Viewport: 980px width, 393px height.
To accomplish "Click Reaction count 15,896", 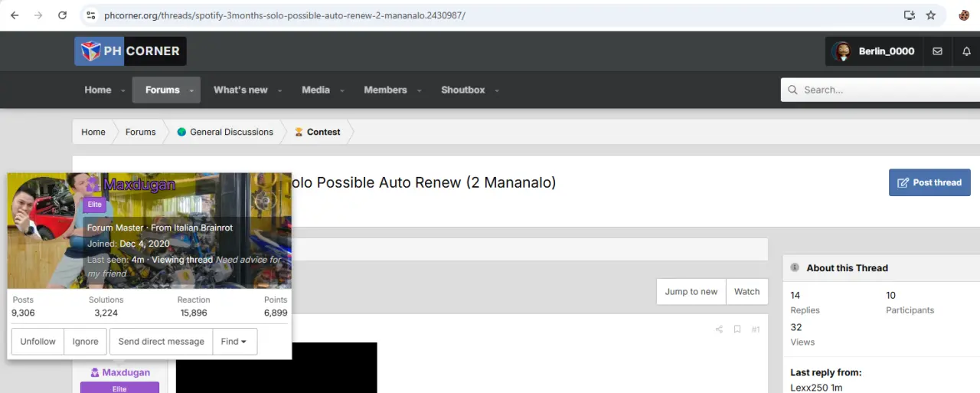I will point(193,313).
